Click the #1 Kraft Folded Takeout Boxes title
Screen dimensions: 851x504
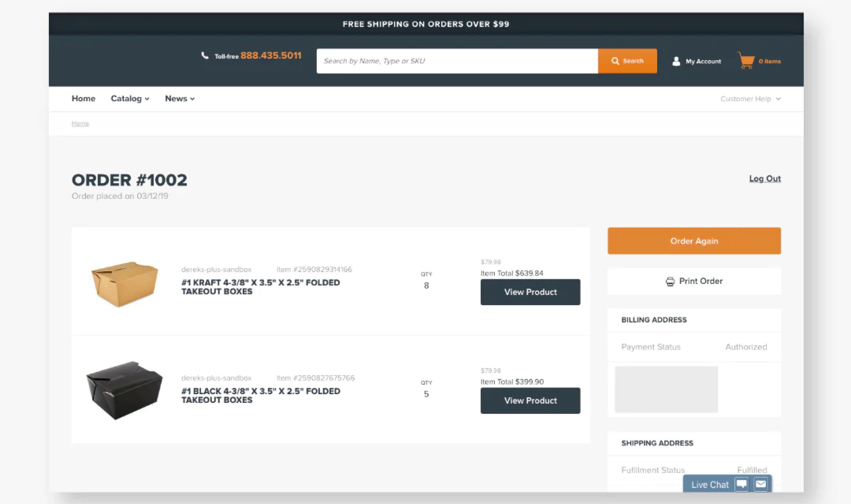point(260,287)
